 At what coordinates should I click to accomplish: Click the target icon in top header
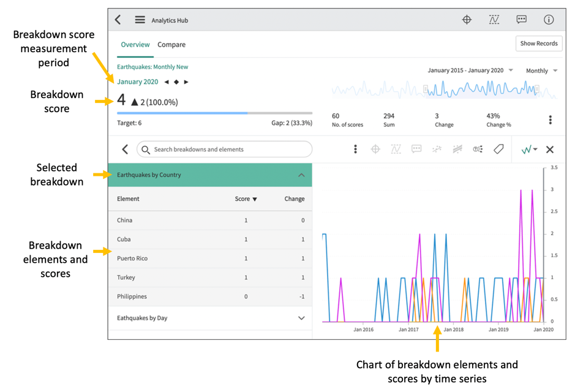(467, 20)
